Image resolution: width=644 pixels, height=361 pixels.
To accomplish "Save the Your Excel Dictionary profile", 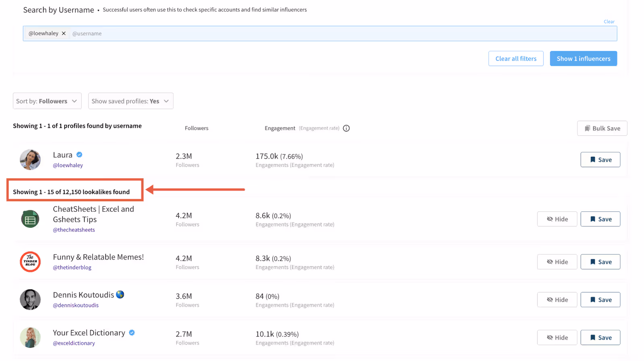I will click(x=600, y=337).
